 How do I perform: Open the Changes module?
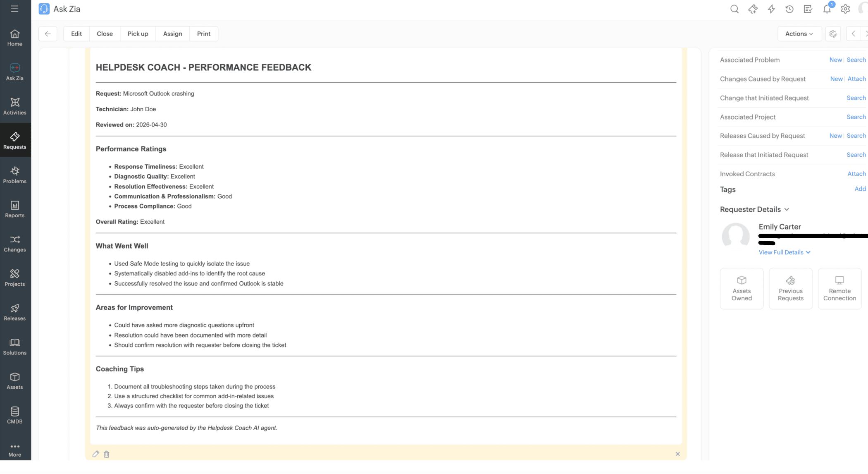pyautogui.click(x=15, y=244)
